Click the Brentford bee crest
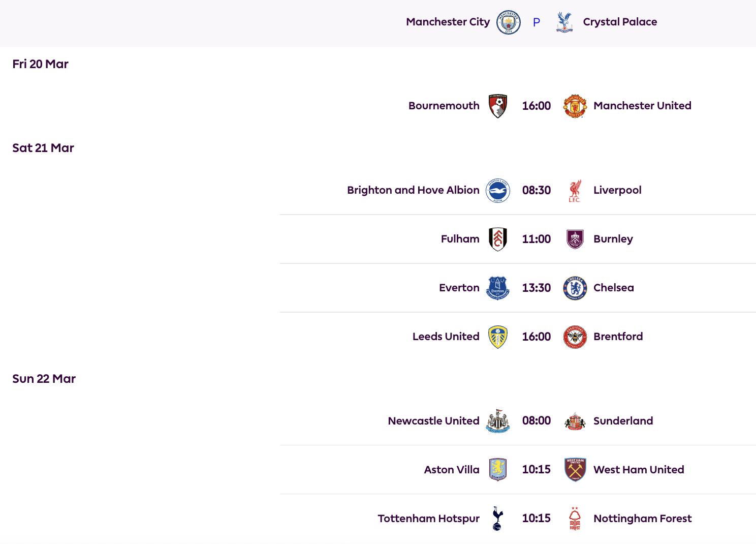 click(x=575, y=337)
